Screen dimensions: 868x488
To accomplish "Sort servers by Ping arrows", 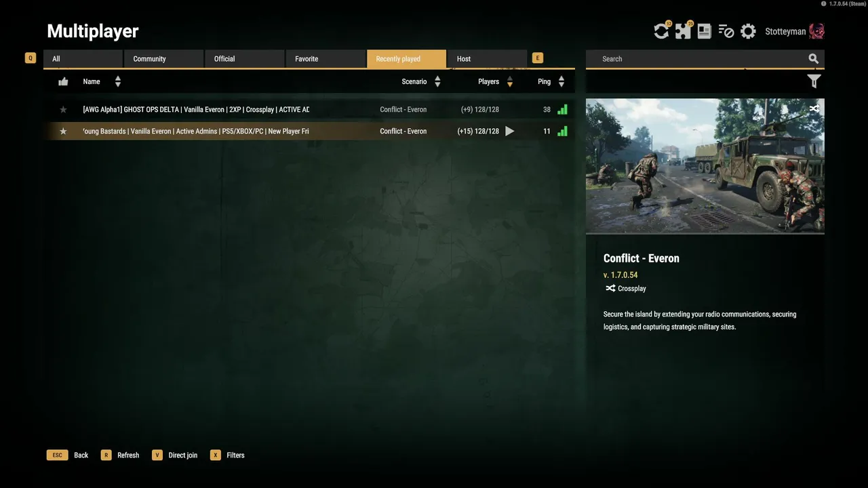I will 561,82.
